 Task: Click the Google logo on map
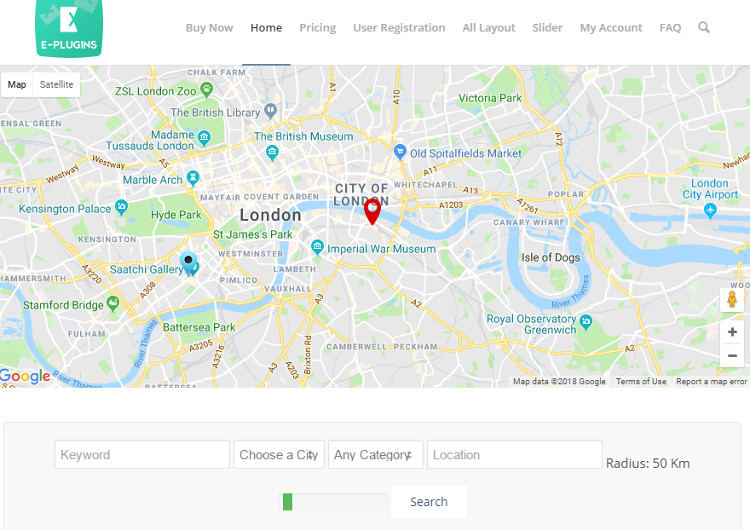pos(25,376)
